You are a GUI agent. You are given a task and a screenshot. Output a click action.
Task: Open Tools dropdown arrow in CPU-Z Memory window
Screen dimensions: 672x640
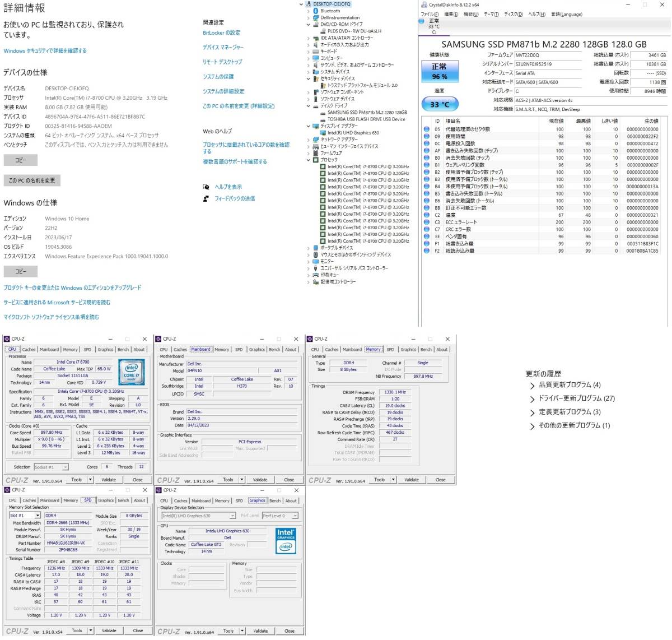(x=394, y=480)
